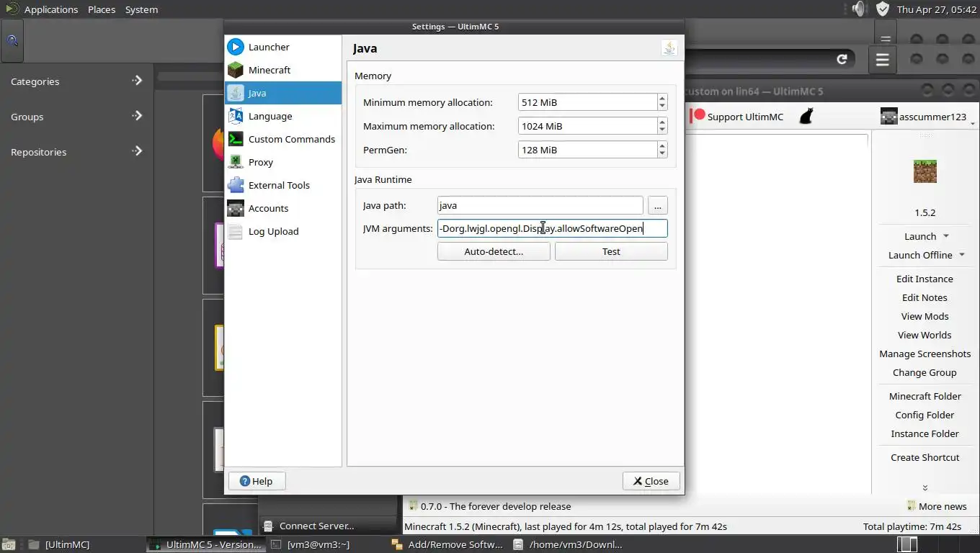980x553 pixels.
Task: Increase the PermGen value
Action: click(662, 146)
